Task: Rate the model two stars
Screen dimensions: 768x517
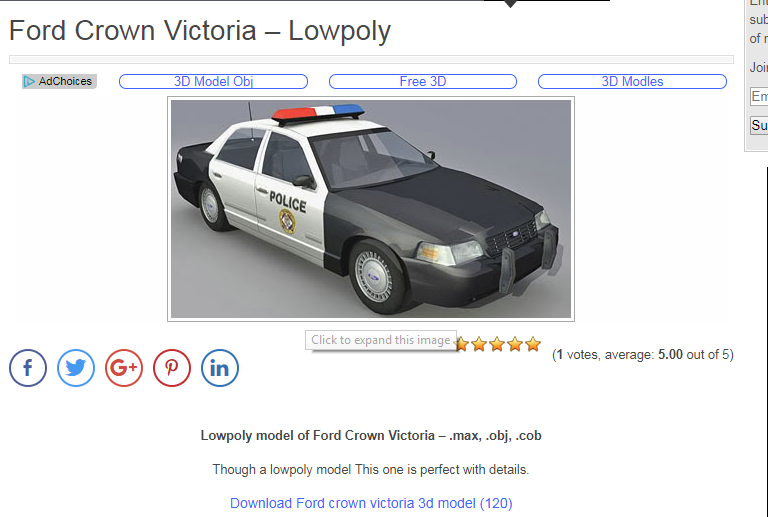Action: coord(479,345)
